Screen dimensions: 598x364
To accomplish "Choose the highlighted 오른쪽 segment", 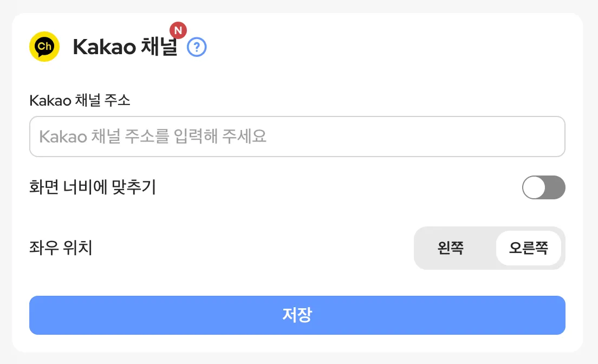I will [528, 248].
